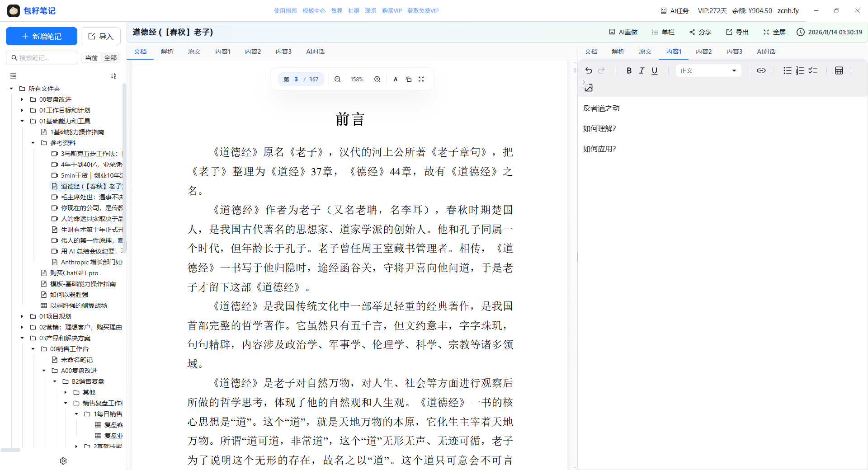Create a new note with 新增笔记
The height and width of the screenshot is (470, 868).
tap(42, 36)
